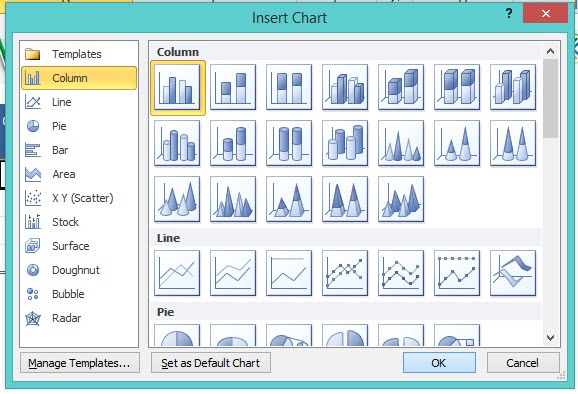
Task: Select the Surface chart category
Action: pyautogui.click(x=79, y=246)
